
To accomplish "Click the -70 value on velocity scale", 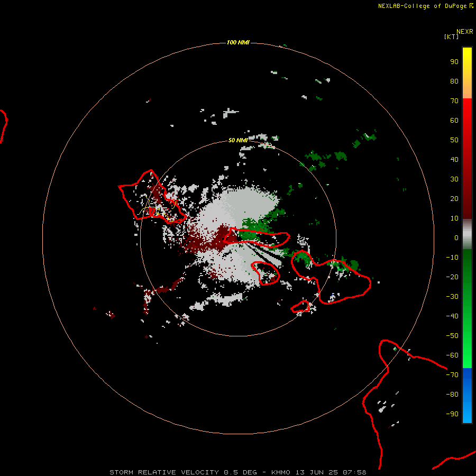I will (x=452, y=375).
